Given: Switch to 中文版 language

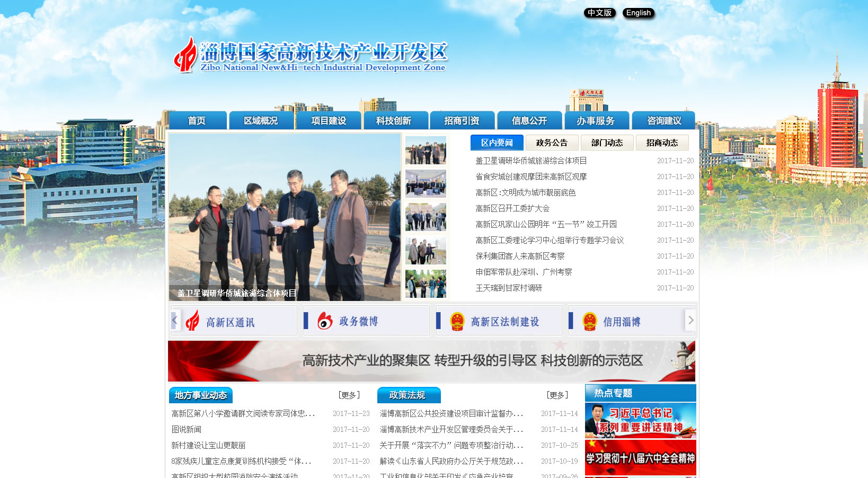Looking at the screenshot, I should [x=599, y=13].
